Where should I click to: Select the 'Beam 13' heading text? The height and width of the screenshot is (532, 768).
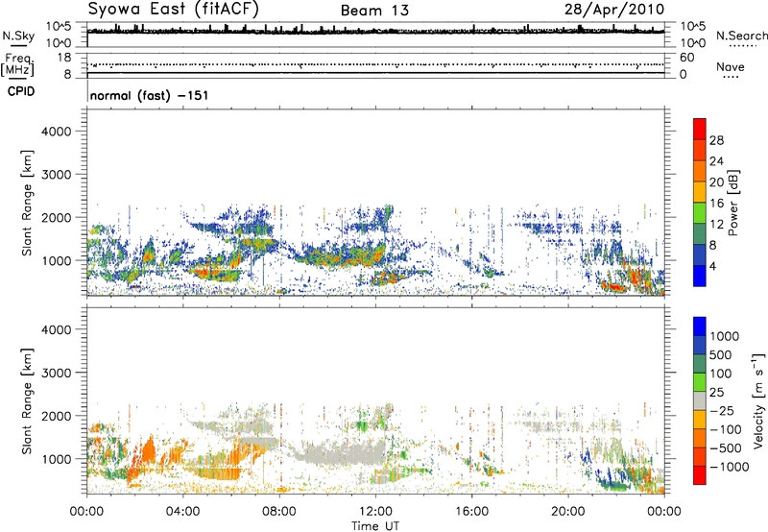click(x=374, y=11)
